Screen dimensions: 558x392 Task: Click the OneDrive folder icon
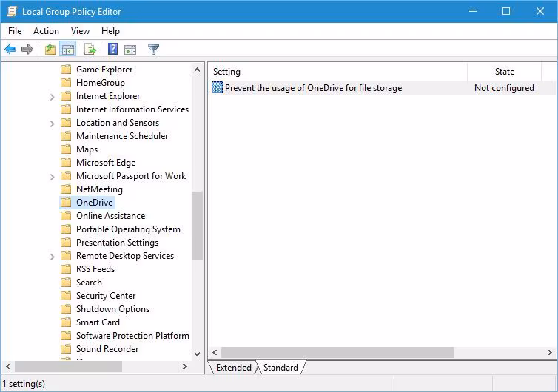point(66,203)
